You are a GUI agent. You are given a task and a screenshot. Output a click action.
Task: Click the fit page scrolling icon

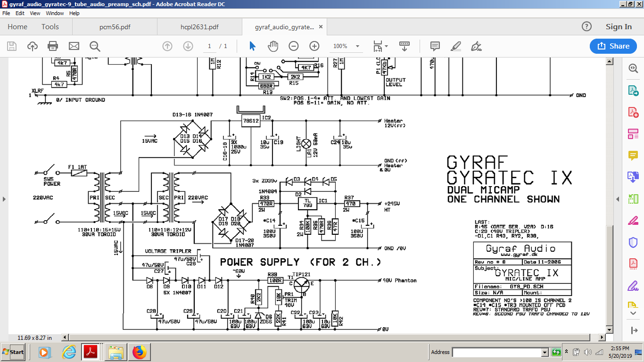click(378, 46)
